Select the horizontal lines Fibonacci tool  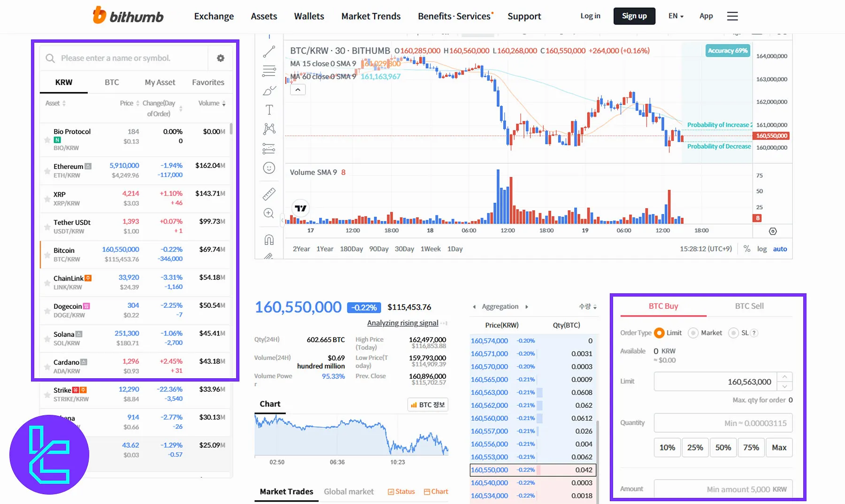tap(269, 71)
